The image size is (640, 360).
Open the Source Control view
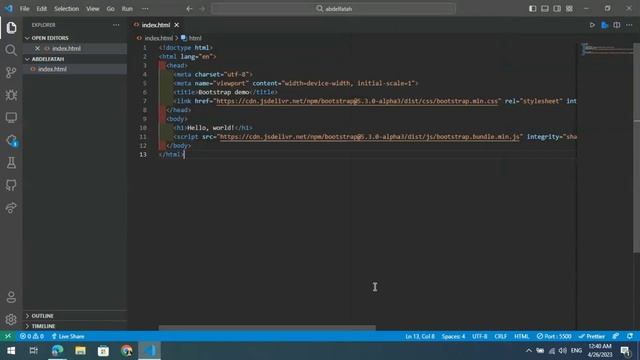coord(11,73)
